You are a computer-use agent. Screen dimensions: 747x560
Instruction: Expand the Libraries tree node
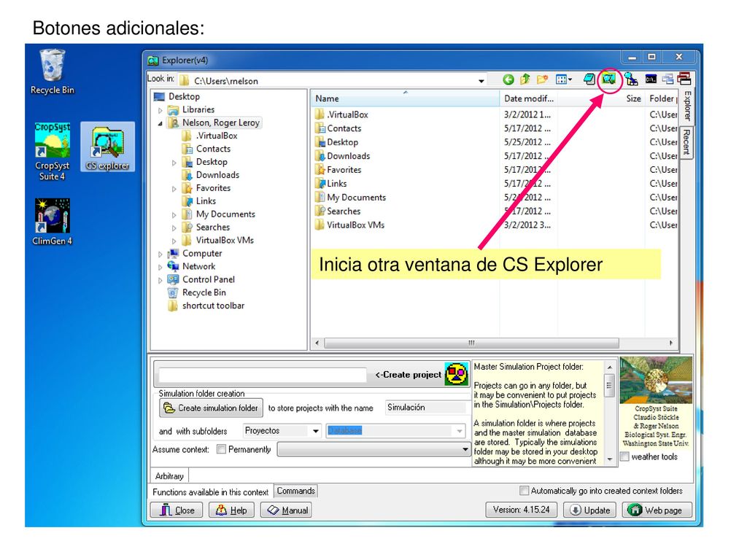coord(160,110)
